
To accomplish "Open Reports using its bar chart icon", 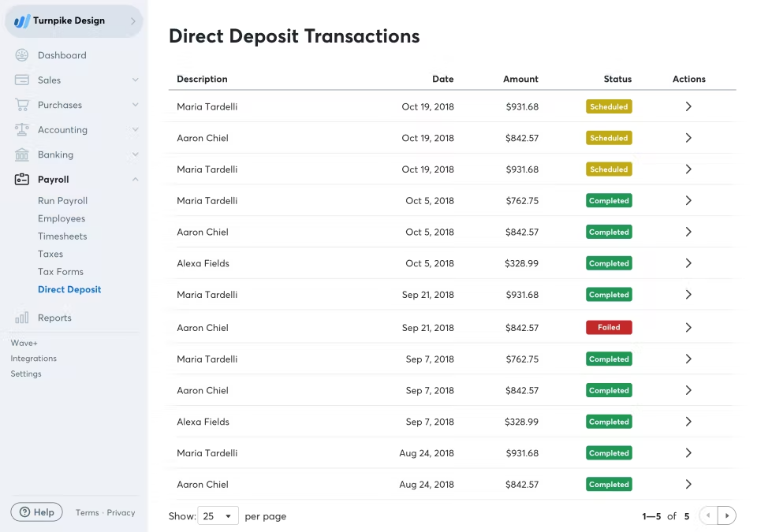I will tap(24, 317).
